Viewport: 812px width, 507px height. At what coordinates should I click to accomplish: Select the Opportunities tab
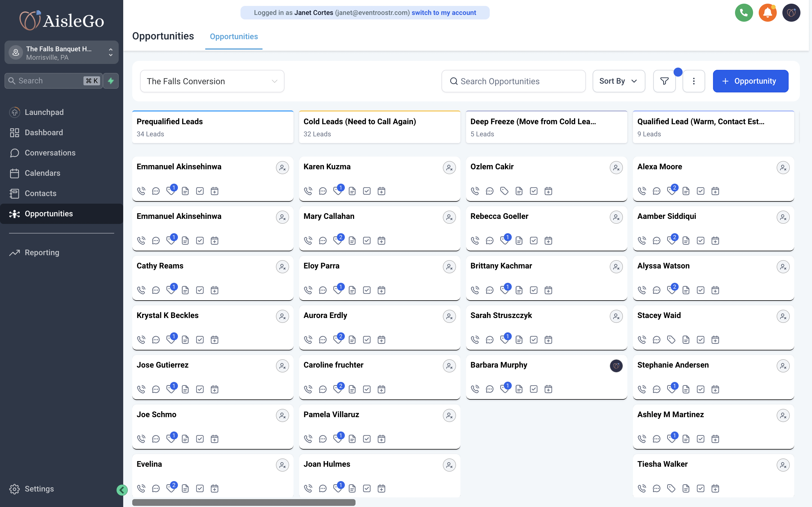[233, 37]
